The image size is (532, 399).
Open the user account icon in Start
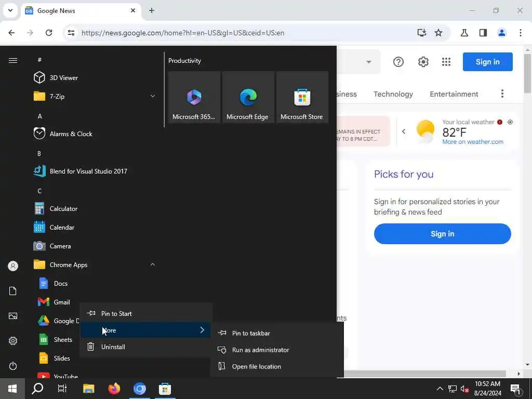pyautogui.click(x=13, y=266)
